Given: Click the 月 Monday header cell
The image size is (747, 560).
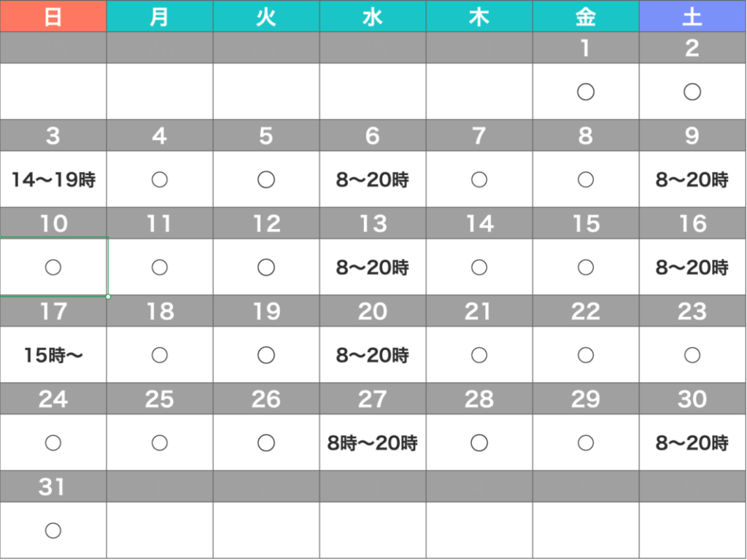Looking at the screenshot, I should point(160,17).
